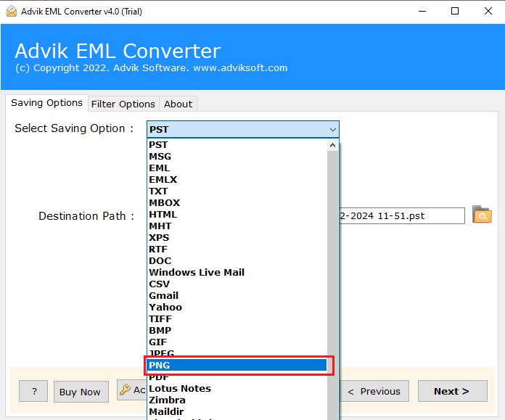Select EML format in the dropdown list
This screenshot has height=420, width=505.
[x=237, y=168]
